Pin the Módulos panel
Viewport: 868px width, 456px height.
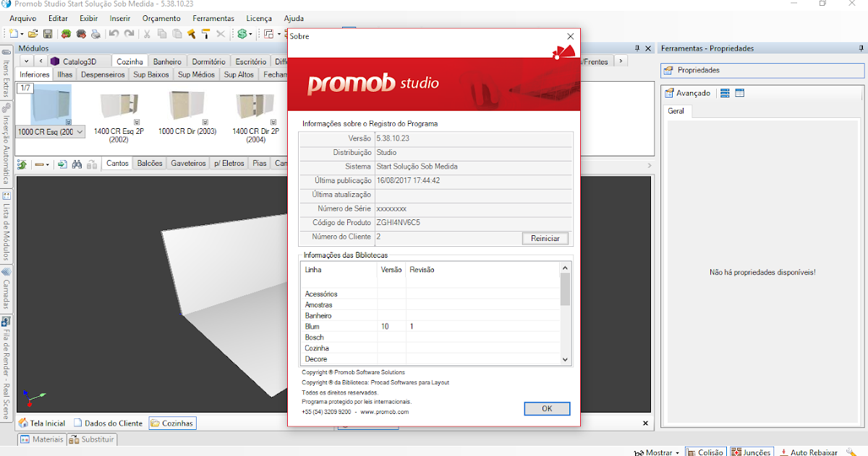point(637,48)
